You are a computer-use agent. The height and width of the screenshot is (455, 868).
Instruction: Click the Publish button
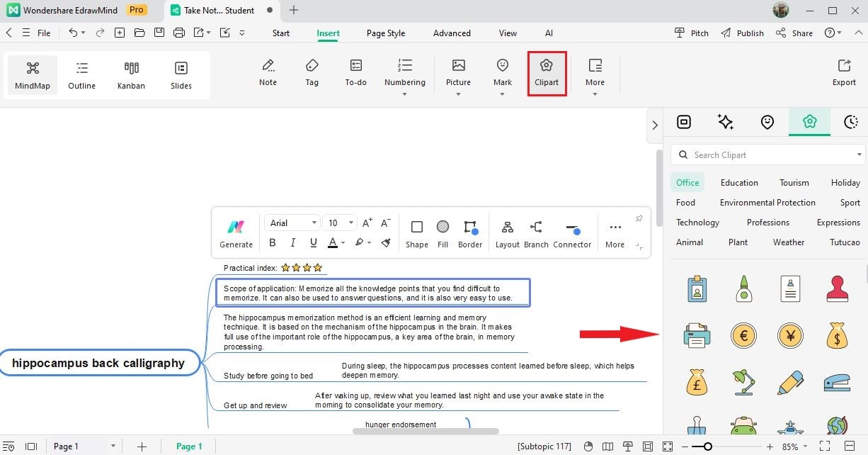click(x=742, y=33)
